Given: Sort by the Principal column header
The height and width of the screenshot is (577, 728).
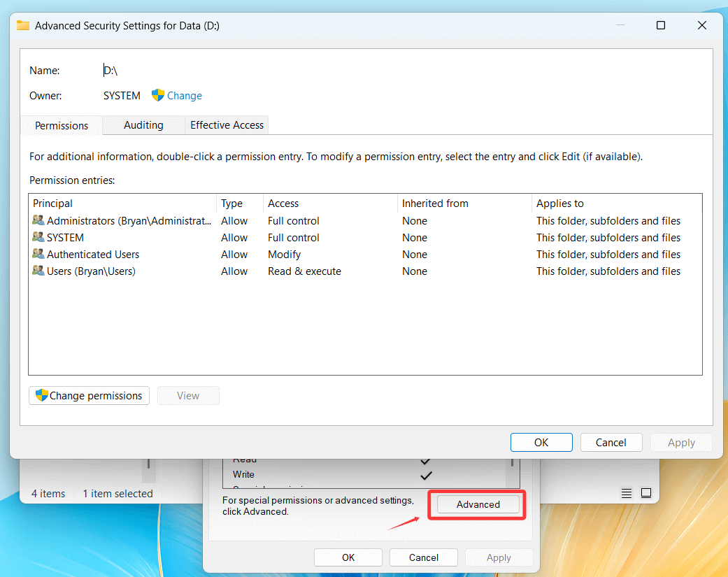Looking at the screenshot, I should tap(52, 204).
